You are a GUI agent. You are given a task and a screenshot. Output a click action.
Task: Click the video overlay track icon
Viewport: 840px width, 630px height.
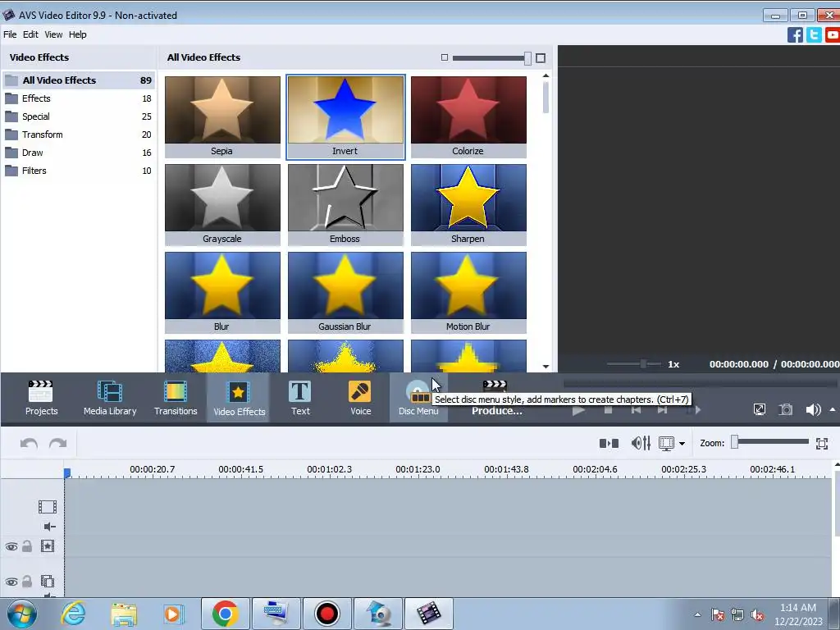(47, 582)
